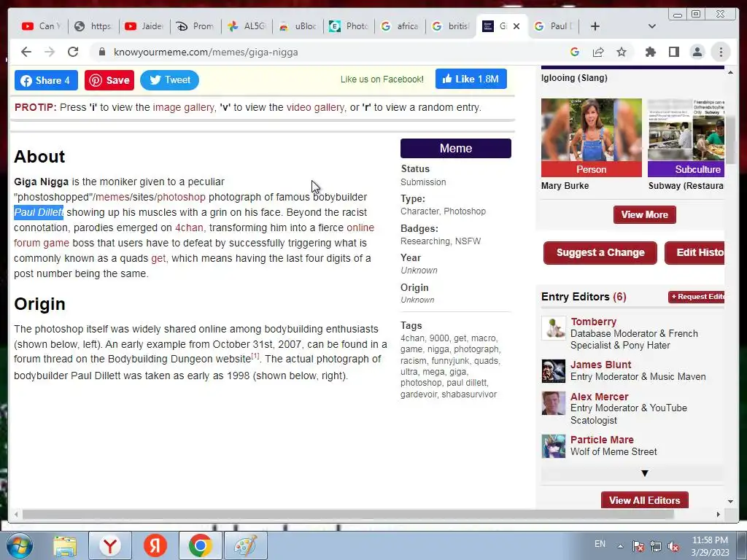Click the Twitter Tweet button

point(169,80)
